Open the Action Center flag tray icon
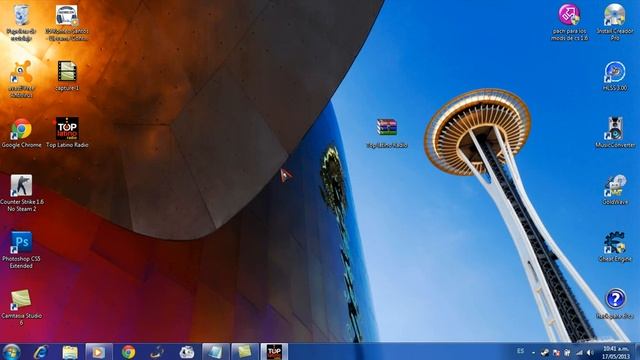The height and width of the screenshot is (360, 640). coord(556,352)
